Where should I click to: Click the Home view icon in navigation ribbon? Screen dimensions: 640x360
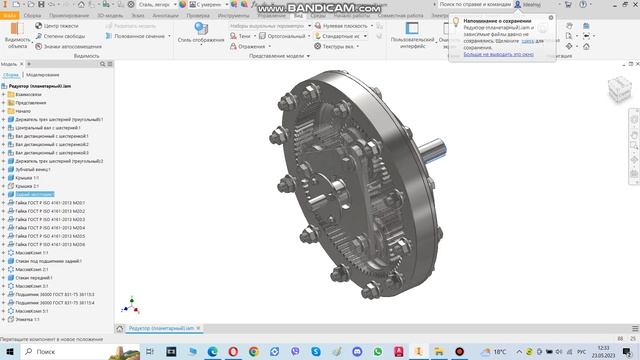point(586,47)
